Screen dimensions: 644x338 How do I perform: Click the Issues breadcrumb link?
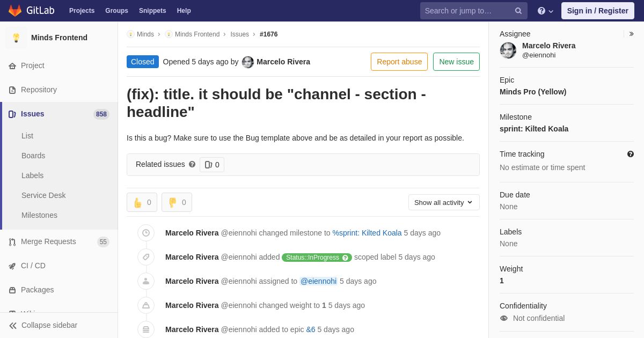point(240,34)
